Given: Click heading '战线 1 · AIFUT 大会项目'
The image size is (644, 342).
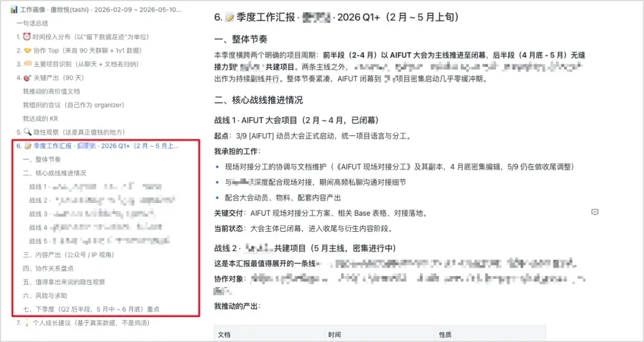Looking at the screenshot, I should 296,120.
